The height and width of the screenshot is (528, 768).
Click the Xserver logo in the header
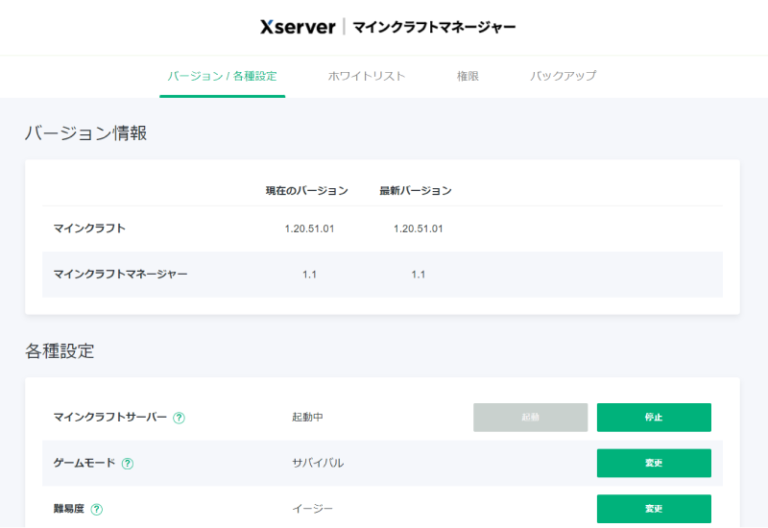[297, 27]
